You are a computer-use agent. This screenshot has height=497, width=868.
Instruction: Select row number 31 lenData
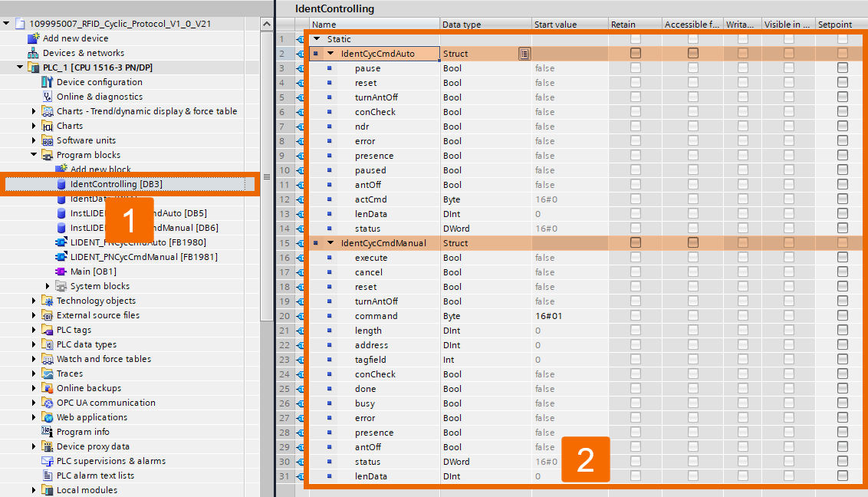pyautogui.click(x=284, y=476)
